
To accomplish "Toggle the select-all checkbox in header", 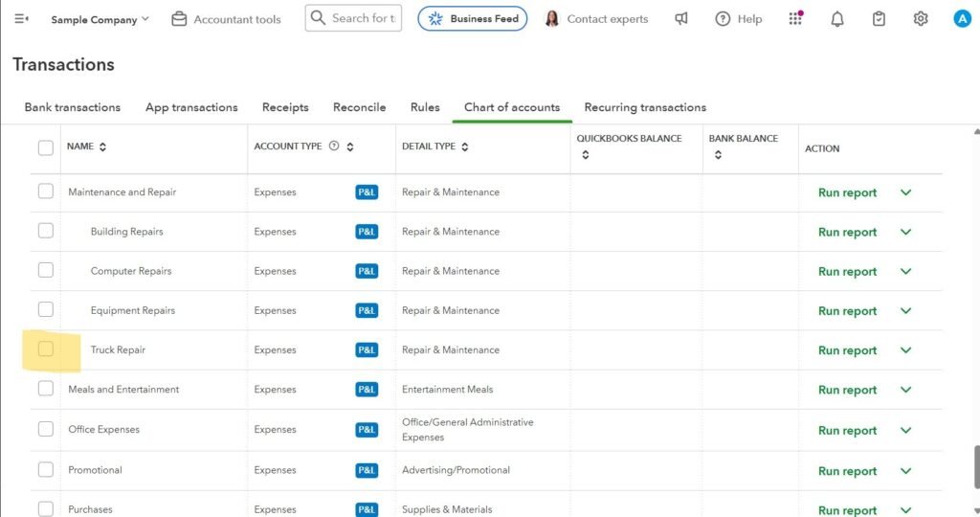I will coord(46,147).
